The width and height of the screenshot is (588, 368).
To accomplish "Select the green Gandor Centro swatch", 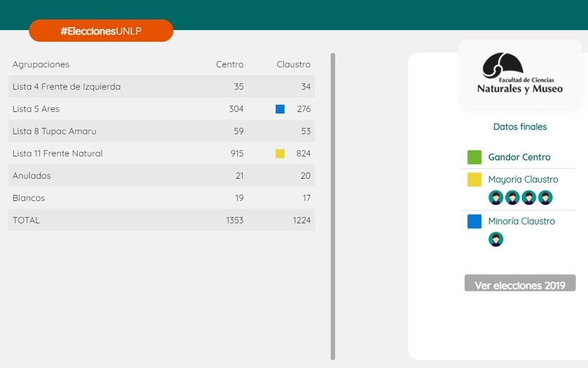I will pyautogui.click(x=474, y=158).
